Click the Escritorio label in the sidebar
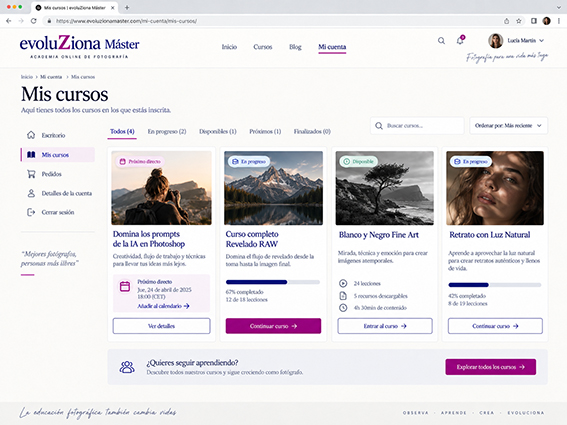Viewport: 567px width, 425px height. point(53,135)
